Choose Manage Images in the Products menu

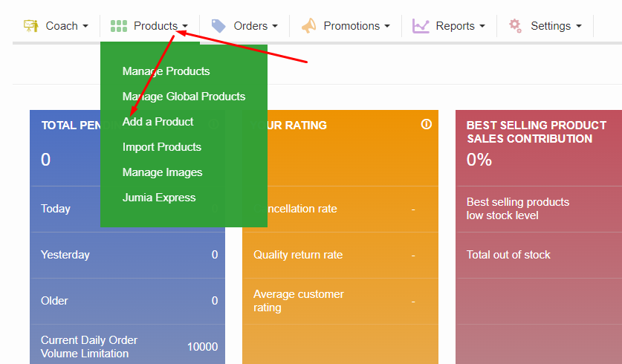click(x=162, y=172)
